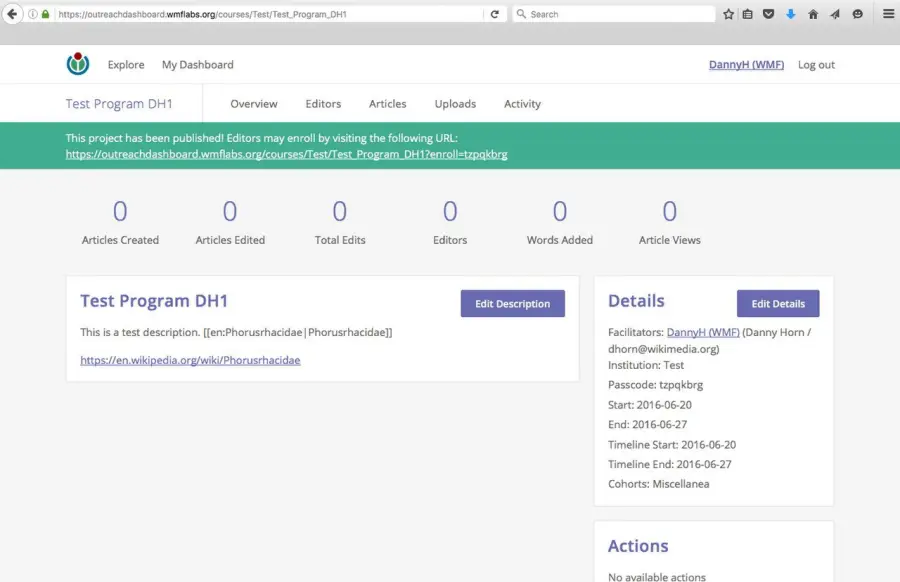This screenshot has width=900, height=582.
Task: Show bookmarks list icon next to the star
Action: coord(747,14)
